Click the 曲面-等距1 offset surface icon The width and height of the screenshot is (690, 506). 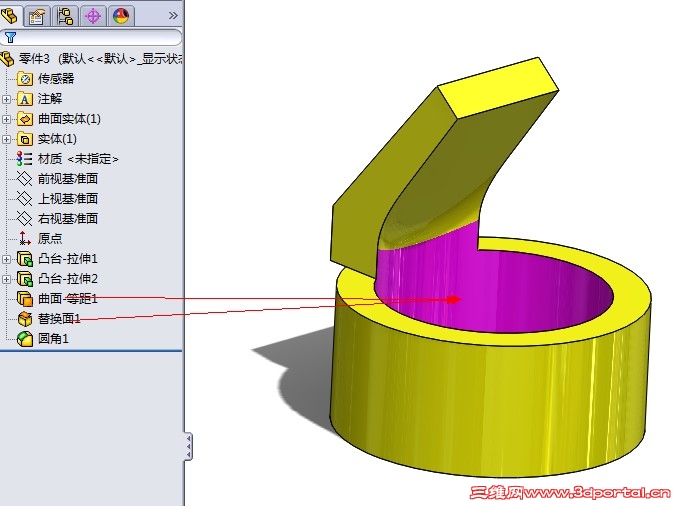(25, 299)
